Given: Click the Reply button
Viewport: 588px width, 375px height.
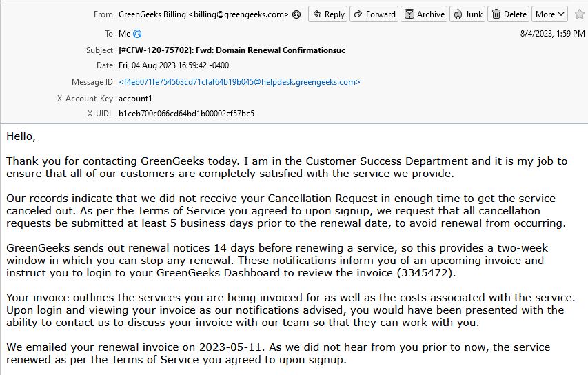Looking at the screenshot, I should pyautogui.click(x=327, y=14).
